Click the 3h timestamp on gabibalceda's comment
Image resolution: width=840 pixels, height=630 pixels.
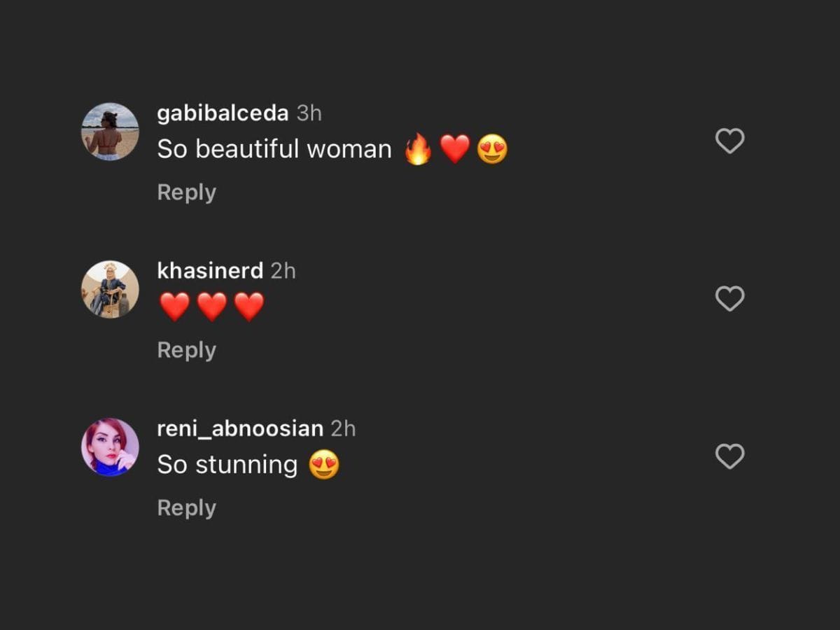pos(309,113)
